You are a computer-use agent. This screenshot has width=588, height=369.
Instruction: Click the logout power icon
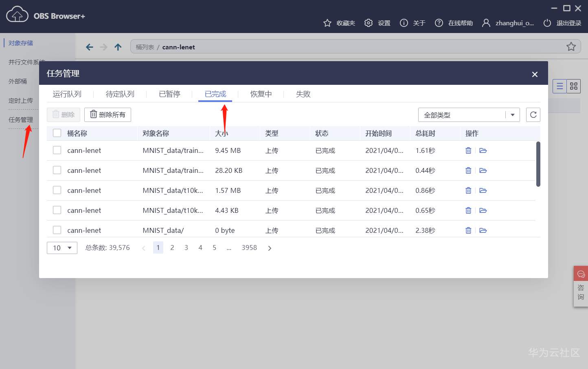click(547, 23)
